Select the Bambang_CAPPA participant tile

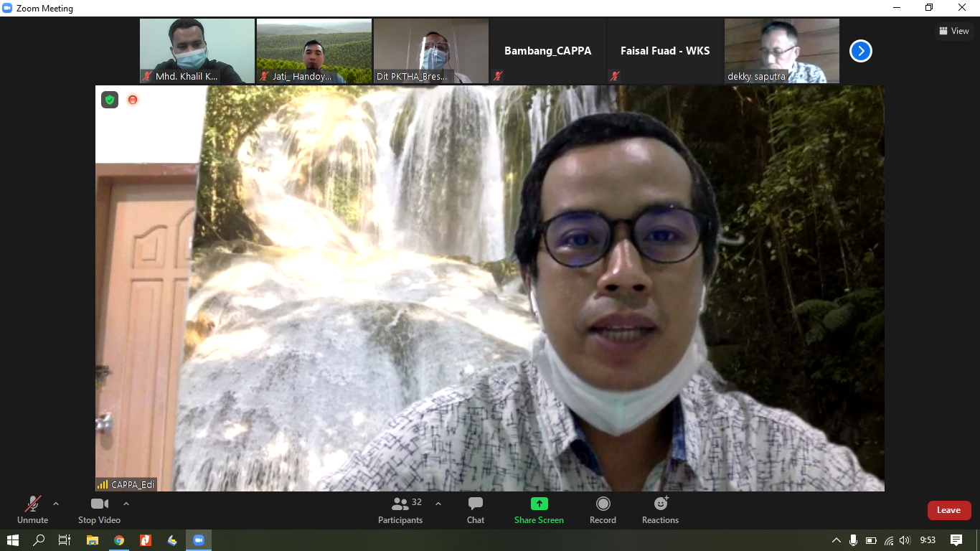point(547,51)
